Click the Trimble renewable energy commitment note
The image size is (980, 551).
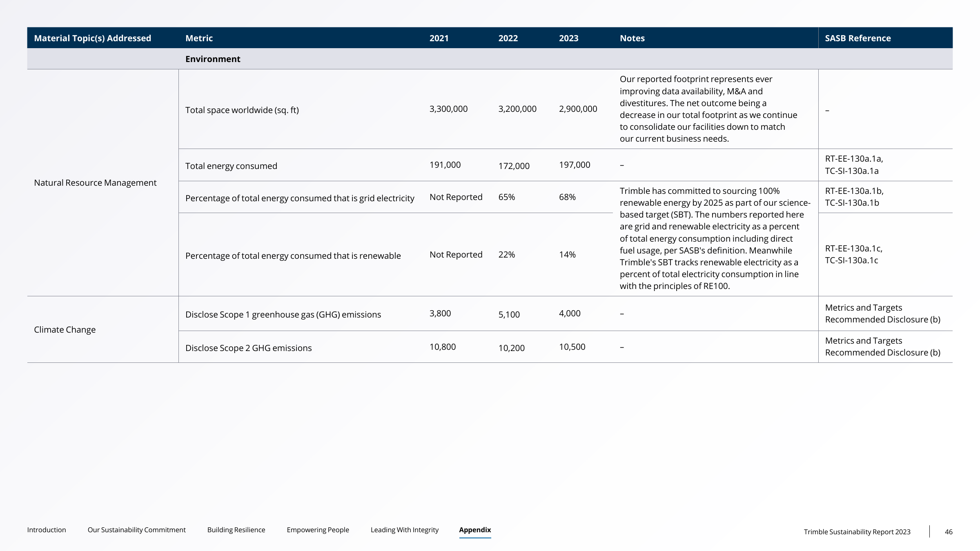click(x=715, y=238)
